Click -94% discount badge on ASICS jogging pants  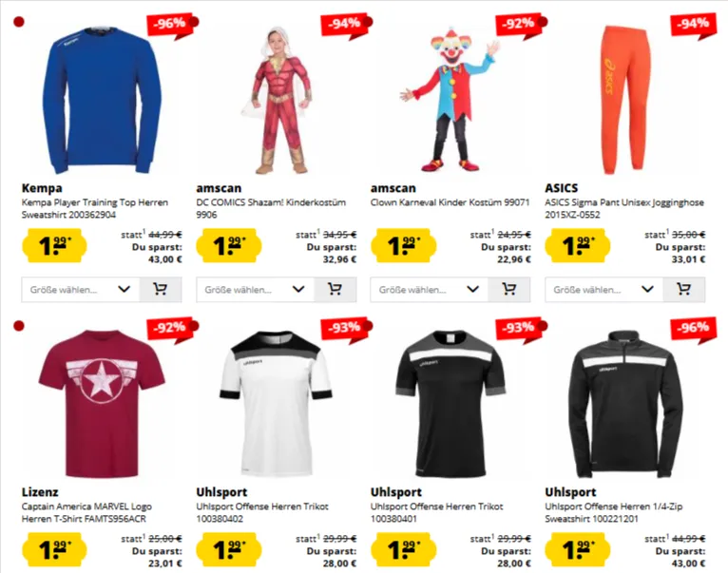click(x=694, y=25)
